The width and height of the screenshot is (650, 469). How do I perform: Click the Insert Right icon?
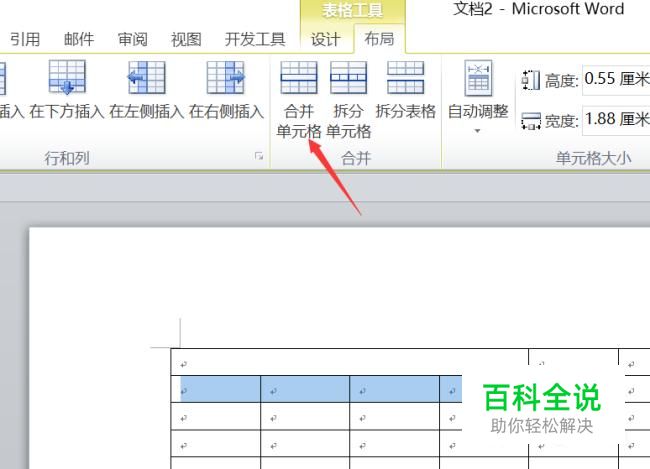coord(226,77)
